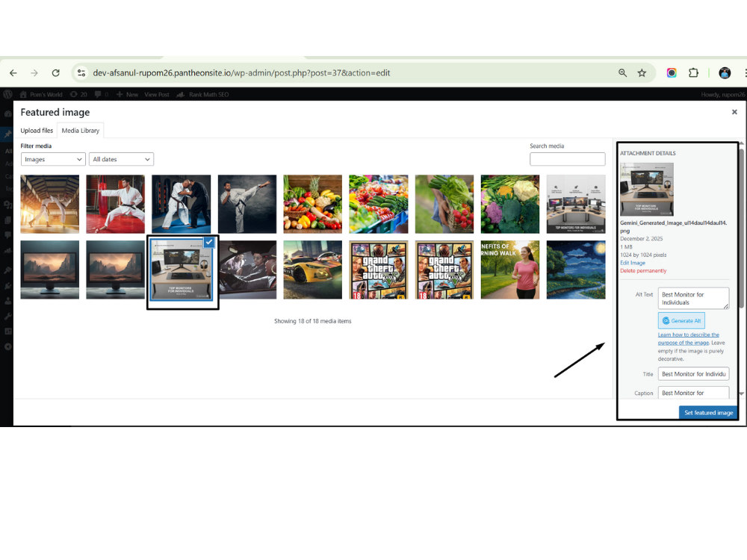
Task: Select the Benefits of Morning Walk thumbnail
Action: (509, 270)
